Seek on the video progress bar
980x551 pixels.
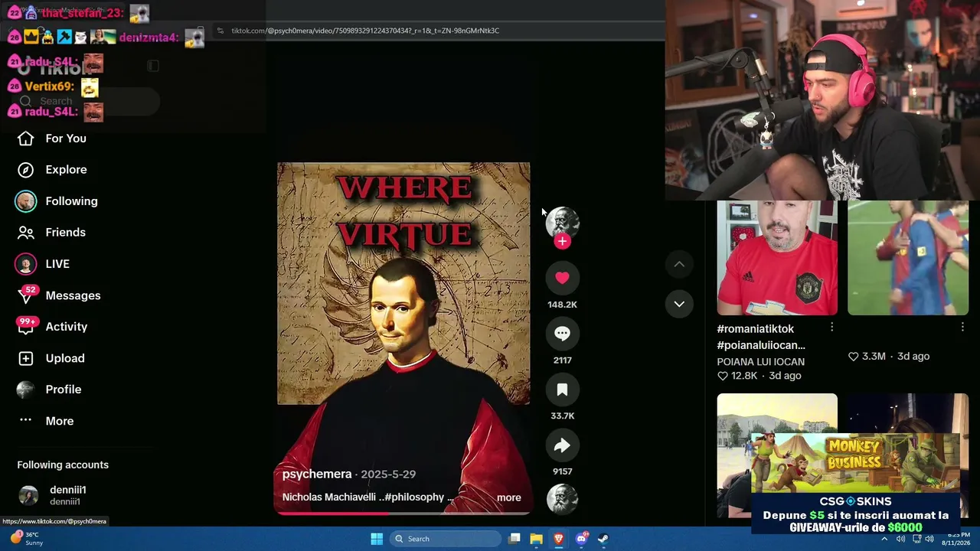coord(403,514)
